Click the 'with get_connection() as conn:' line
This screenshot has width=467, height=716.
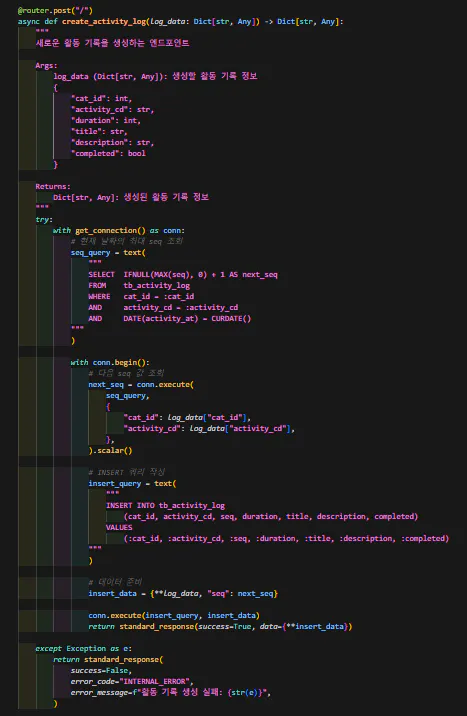click(x=119, y=231)
